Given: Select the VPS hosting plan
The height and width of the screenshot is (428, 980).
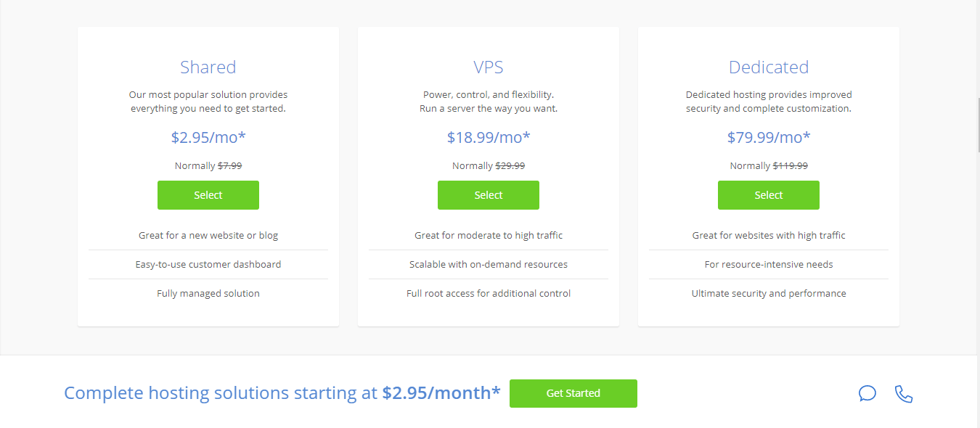Looking at the screenshot, I should click(489, 195).
